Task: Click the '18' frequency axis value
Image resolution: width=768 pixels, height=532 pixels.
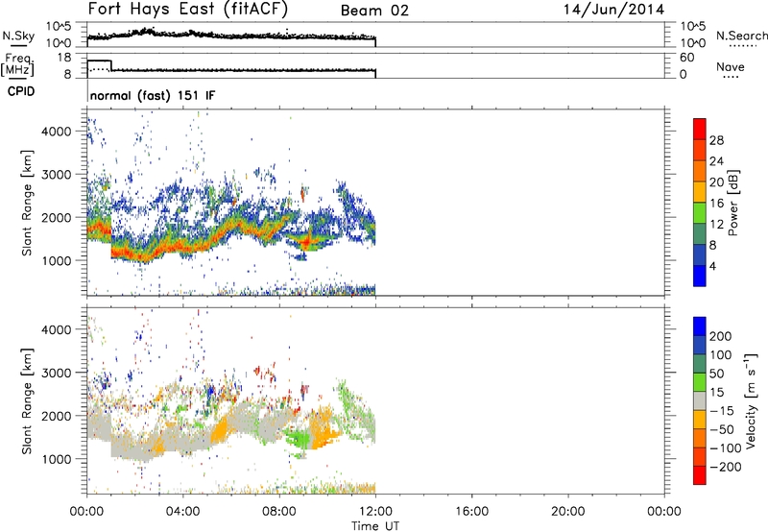Action: [64, 58]
